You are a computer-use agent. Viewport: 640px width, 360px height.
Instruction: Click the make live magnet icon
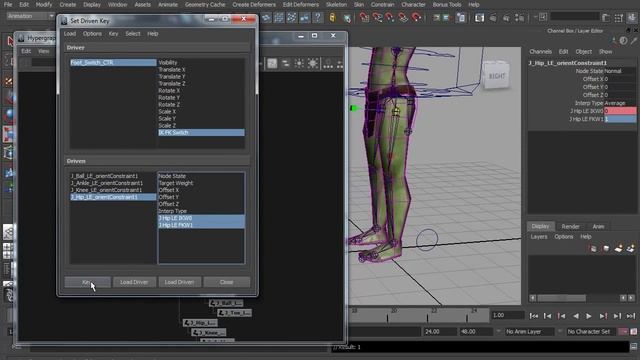click(416, 18)
